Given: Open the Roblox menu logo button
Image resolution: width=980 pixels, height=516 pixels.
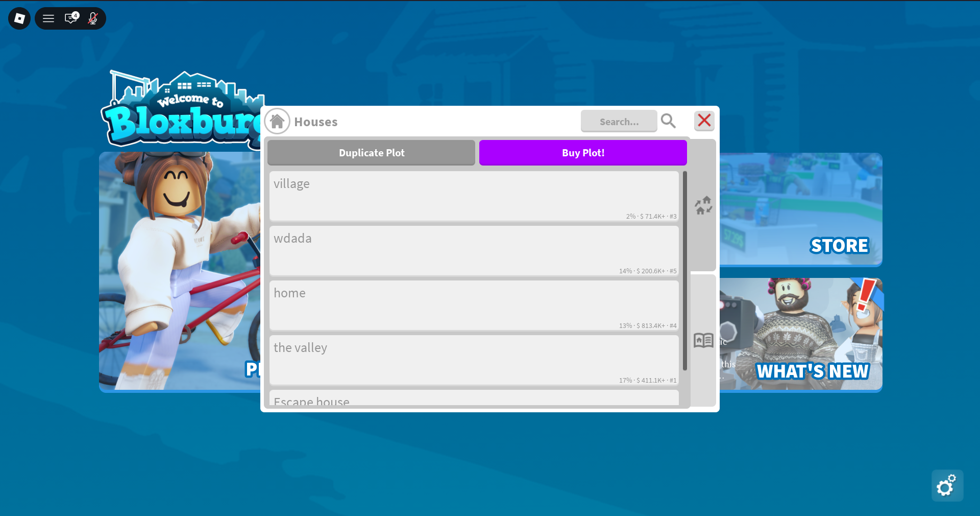Looking at the screenshot, I should [x=19, y=18].
